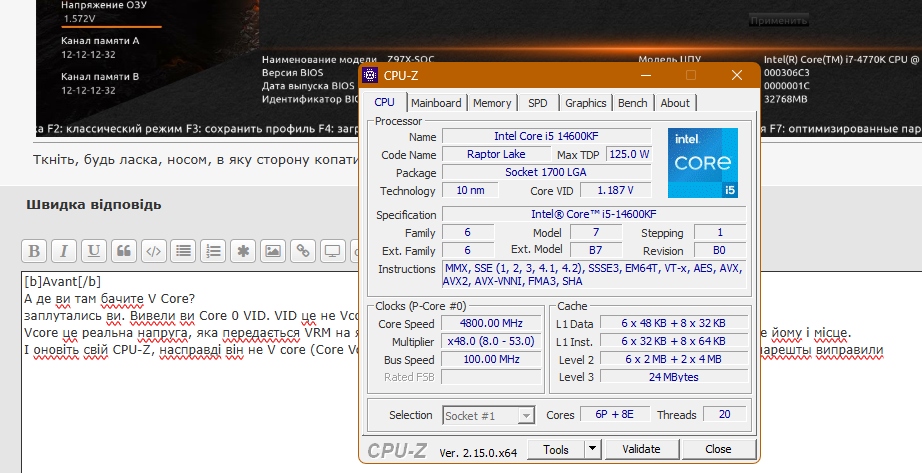The width and height of the screenshot is (922, 473).
Task: Minimize the CPU-Z window
Action: pos(646,75)
